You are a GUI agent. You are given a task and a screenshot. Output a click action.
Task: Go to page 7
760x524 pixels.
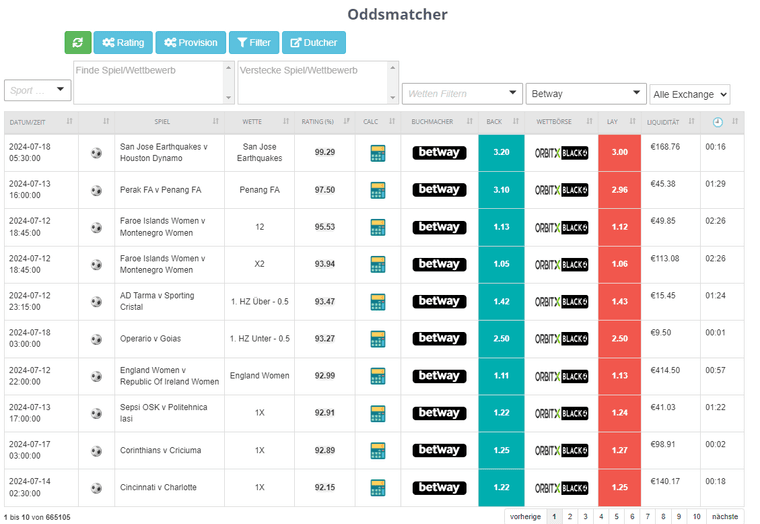pyautogui.click(x=648, y=517)
